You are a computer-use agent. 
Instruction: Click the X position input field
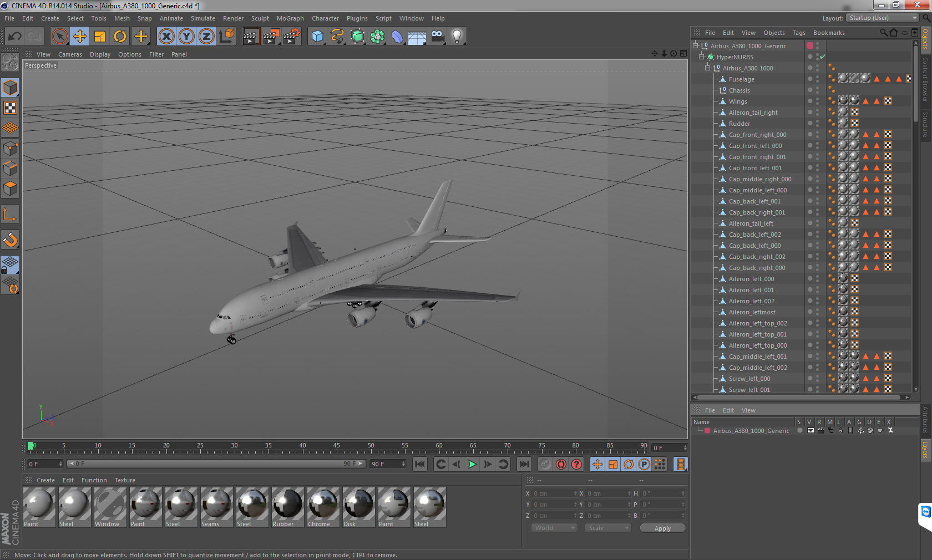[554, 493]
